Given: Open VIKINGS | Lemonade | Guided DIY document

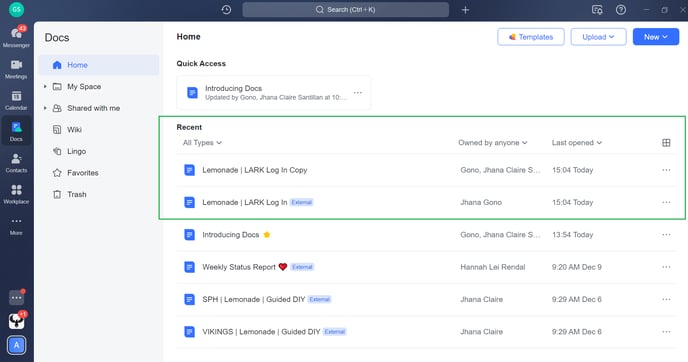Looking at the screenshot, I should pos(261,332).
